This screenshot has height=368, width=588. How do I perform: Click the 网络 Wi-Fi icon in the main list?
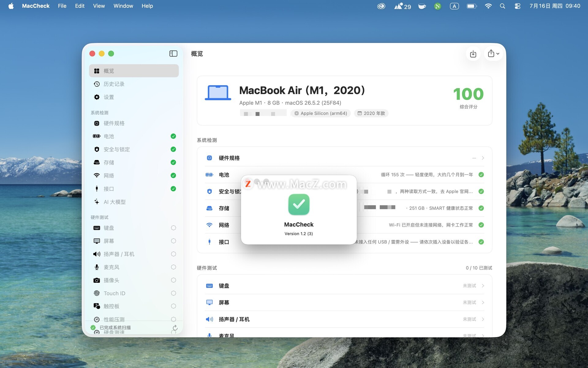[x=209, y=225]
